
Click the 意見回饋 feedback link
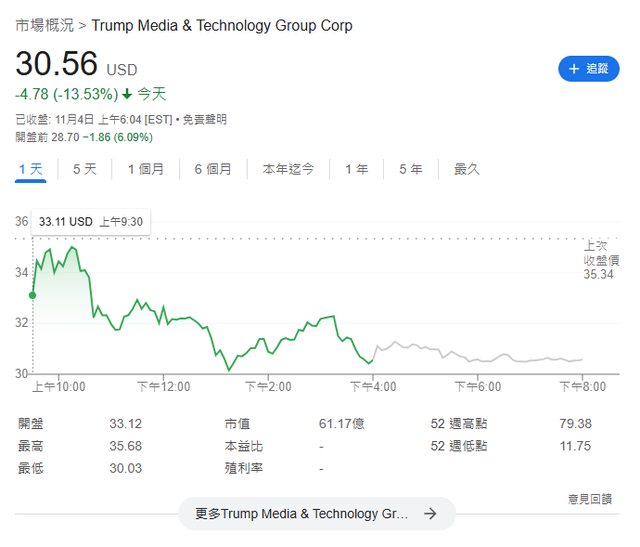tap(589, 498)
